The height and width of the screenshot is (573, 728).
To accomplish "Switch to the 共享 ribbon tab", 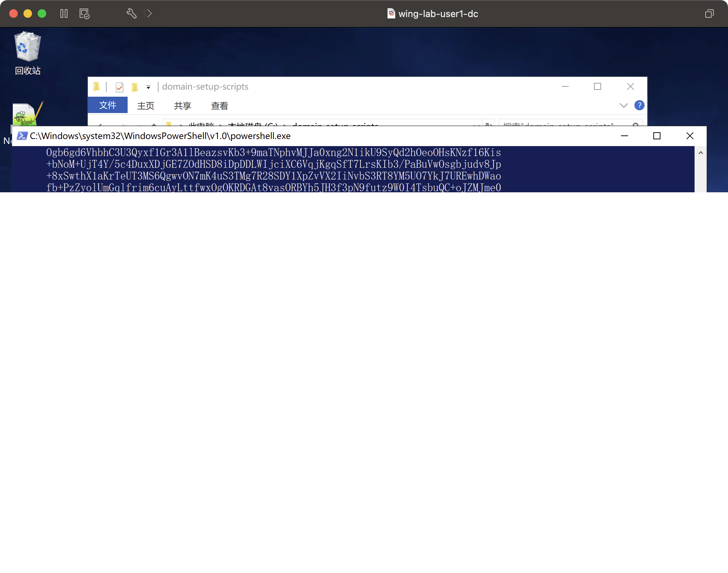I will pyautogui.click(x=183, y=106).
